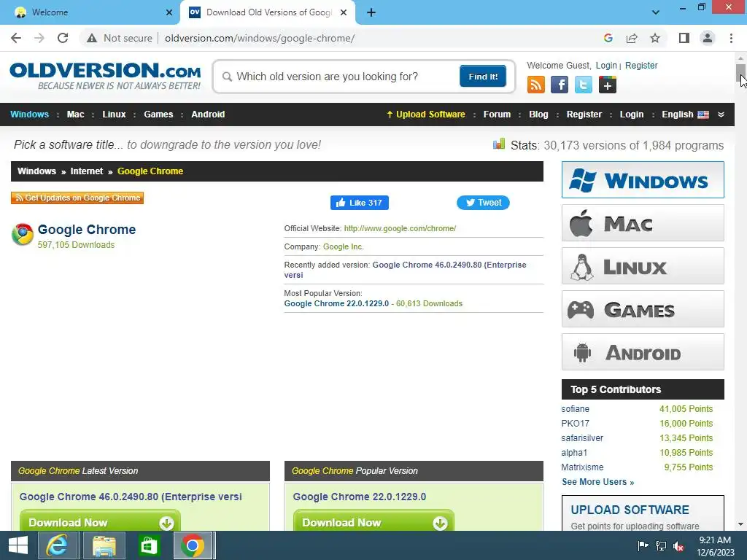This screenshot has height=560, width=747.
Task: Download Now for Chrome 46.0.2490.80
Action: click(100, 521)
